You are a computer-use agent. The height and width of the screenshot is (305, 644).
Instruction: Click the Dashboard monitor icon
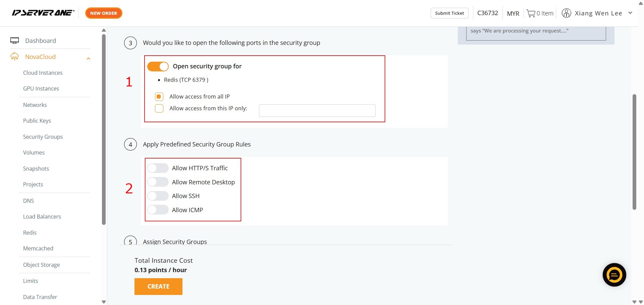point(15,41)
